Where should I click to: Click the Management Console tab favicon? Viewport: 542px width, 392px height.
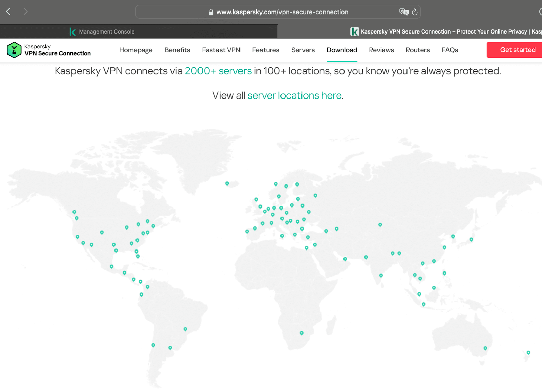pyautogui.click(x=72, y=31)
